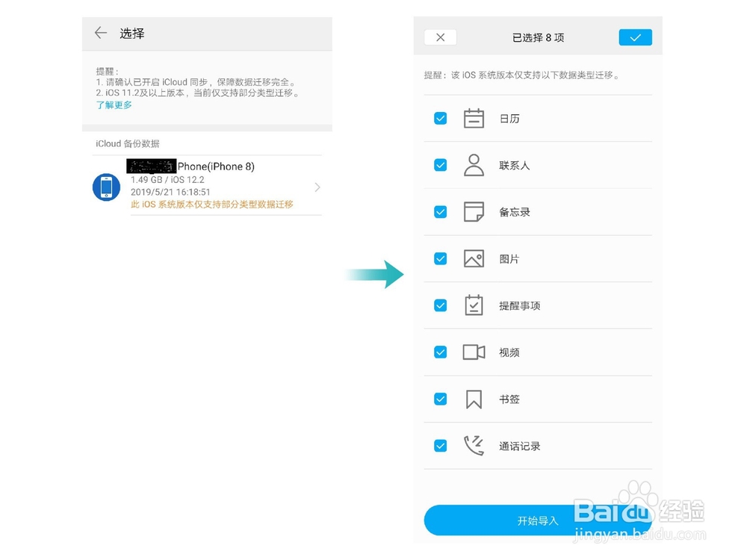
Task: Click the calendar icon next to 日历
Action: pyautogui.click(x=474, y=117)
